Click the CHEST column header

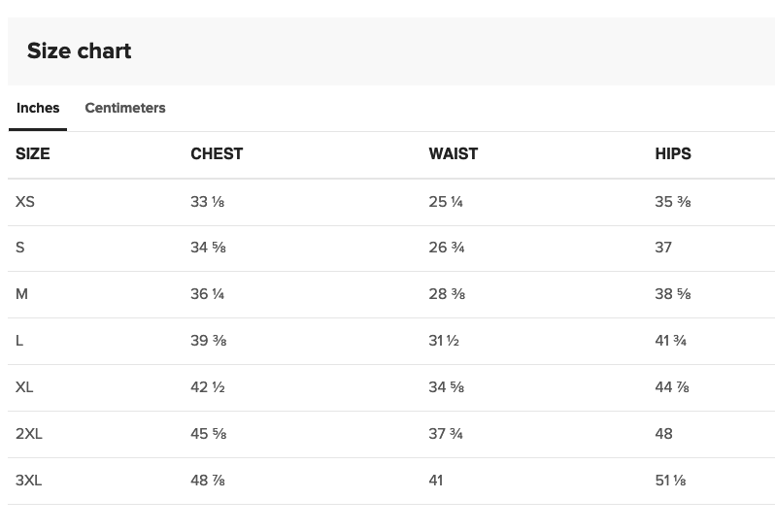[217, 153]
